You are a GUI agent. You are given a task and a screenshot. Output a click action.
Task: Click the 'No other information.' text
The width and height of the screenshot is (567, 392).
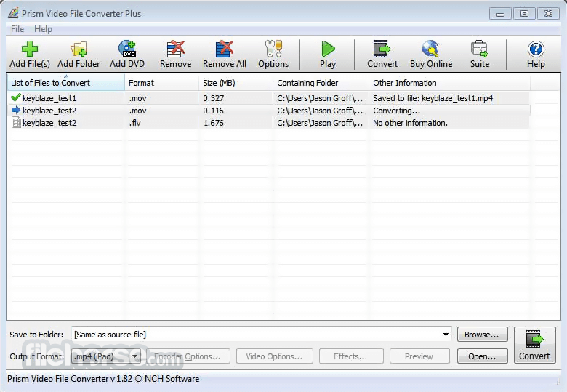tap(410, 123)
